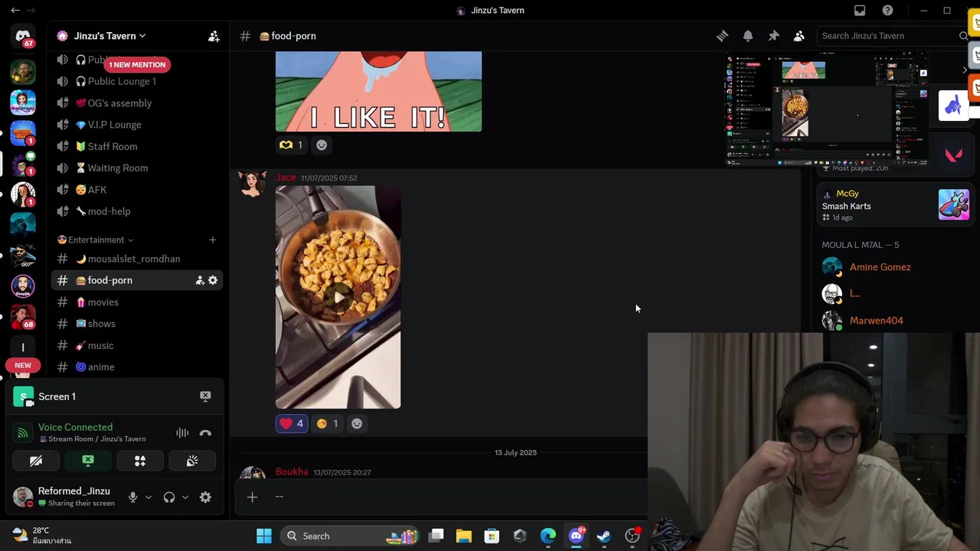Click Reformed_Jinzu user avatar

(x=23, y=497)
